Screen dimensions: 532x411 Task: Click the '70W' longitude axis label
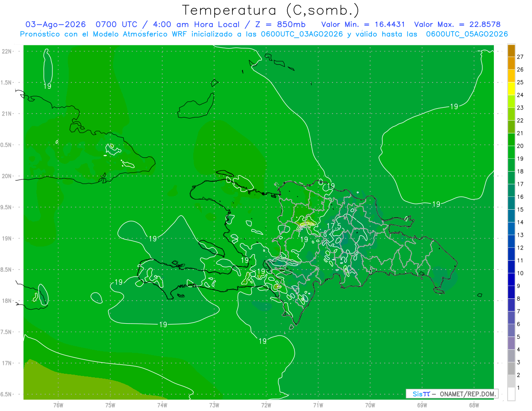(x=370, y=405)
